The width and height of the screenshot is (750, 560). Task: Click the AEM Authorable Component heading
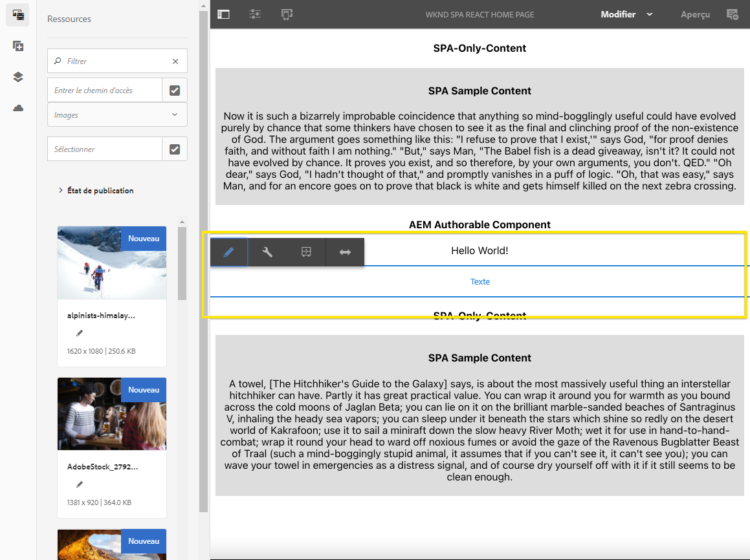point(480,224)
